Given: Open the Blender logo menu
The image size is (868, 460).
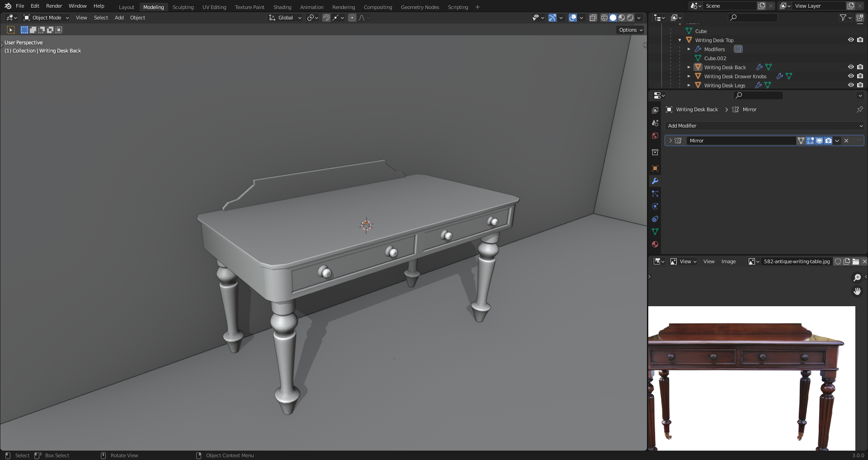Looking at the screenshot, I should coord(8,6).
